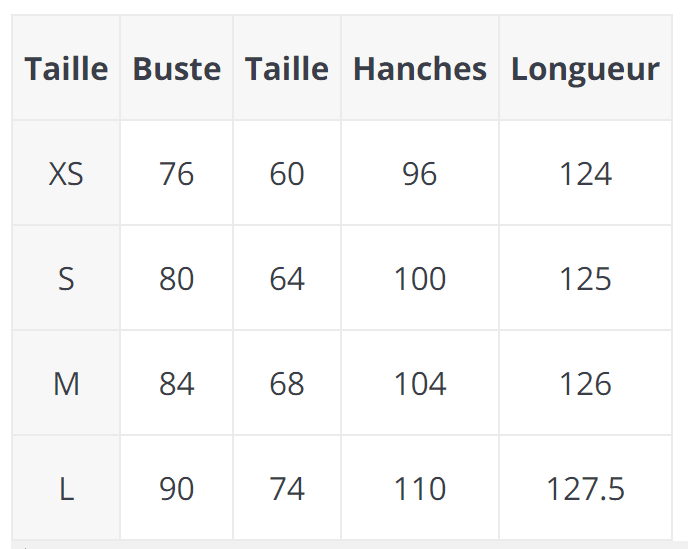
Task: Click the Buste value 90 for size L
Action: tap(176, 489)
